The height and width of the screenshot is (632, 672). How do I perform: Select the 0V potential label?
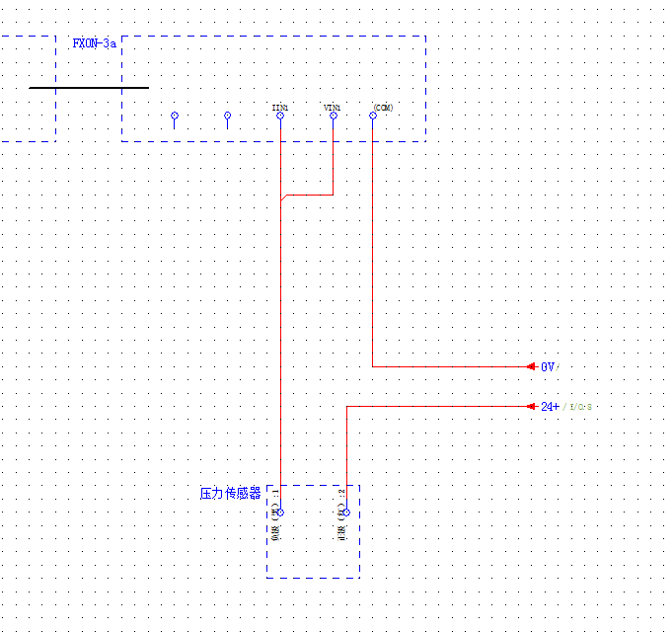coord(548,366)
